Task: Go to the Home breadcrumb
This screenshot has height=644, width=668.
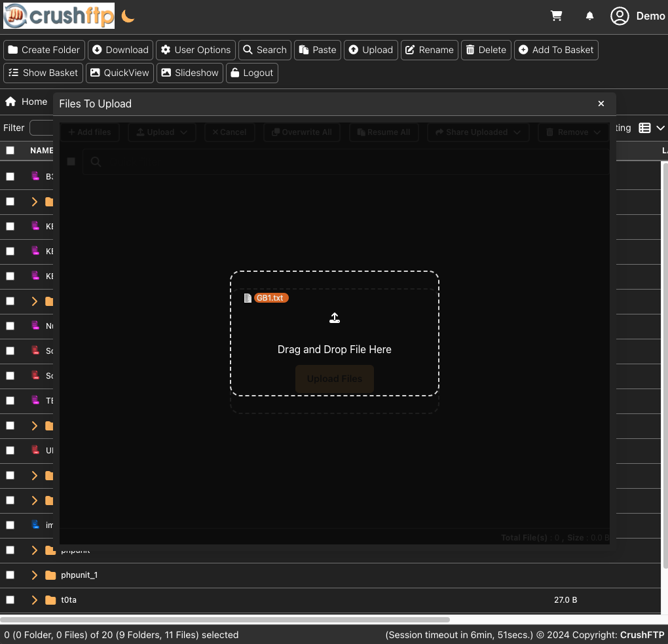Action: point(26,102)
